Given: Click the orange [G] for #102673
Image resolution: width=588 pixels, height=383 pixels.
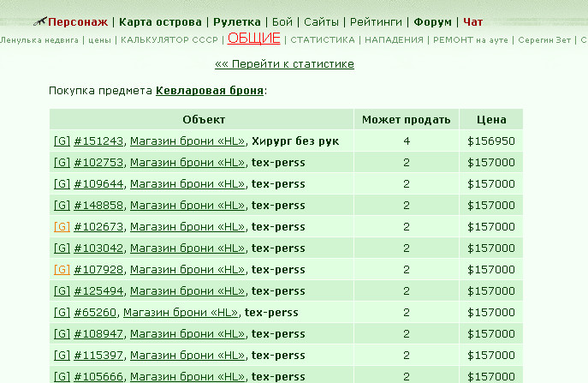Looking at the screenshot, I should click(62, 227).
